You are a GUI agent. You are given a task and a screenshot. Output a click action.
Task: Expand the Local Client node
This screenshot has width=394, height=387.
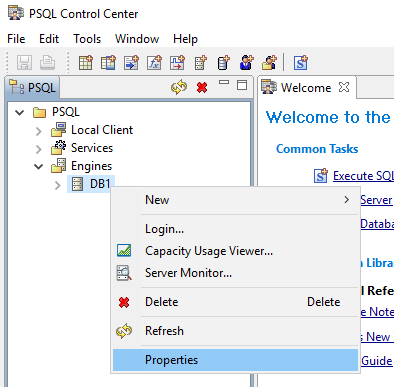(x=39, y=131)
